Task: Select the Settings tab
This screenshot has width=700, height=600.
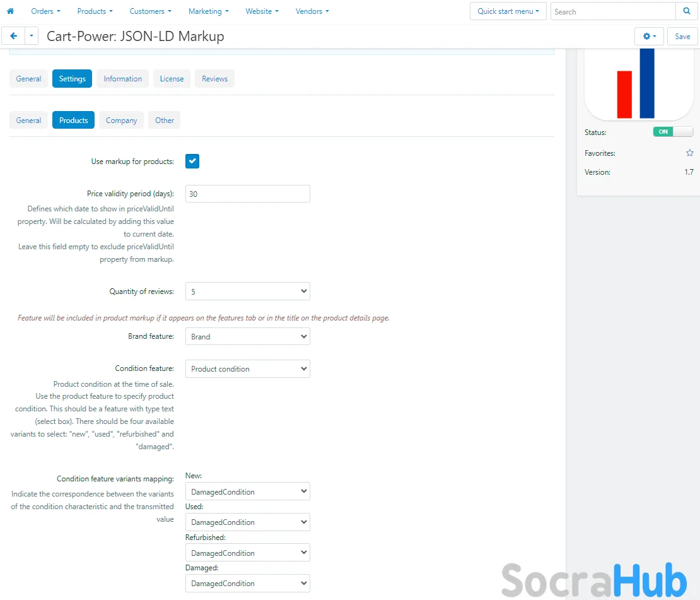Action: pos(72,79)
